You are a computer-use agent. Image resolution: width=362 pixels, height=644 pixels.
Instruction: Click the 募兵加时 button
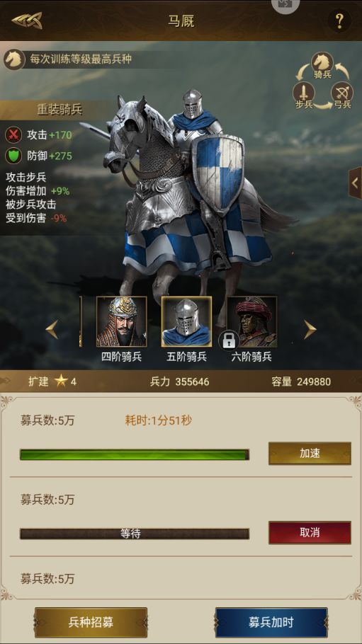point(271,622)
